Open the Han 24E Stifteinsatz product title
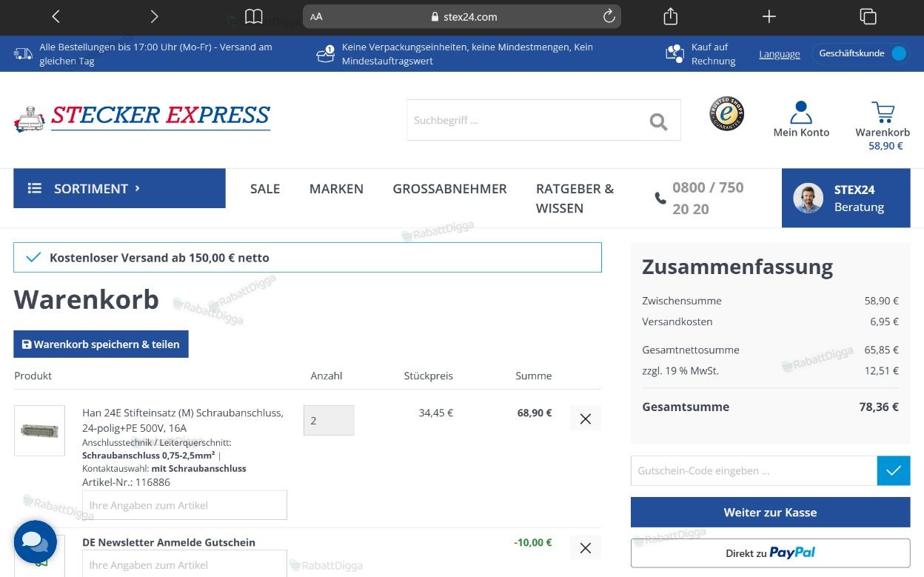Image resolution: width=924 pixels, height=577 pixels. point(183,420)
